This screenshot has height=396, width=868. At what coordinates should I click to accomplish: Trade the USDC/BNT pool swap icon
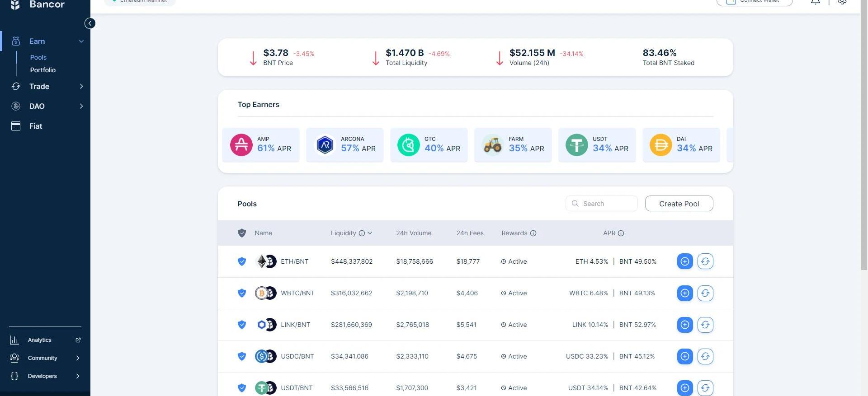pos(705,356)
